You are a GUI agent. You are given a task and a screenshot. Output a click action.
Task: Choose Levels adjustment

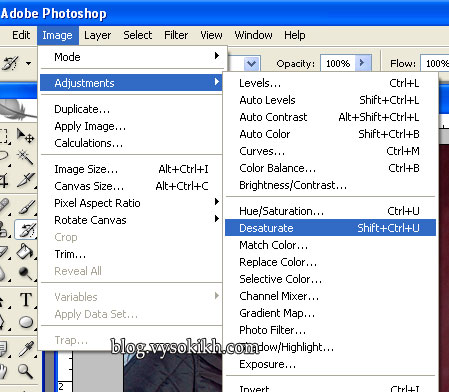[330, 83]
